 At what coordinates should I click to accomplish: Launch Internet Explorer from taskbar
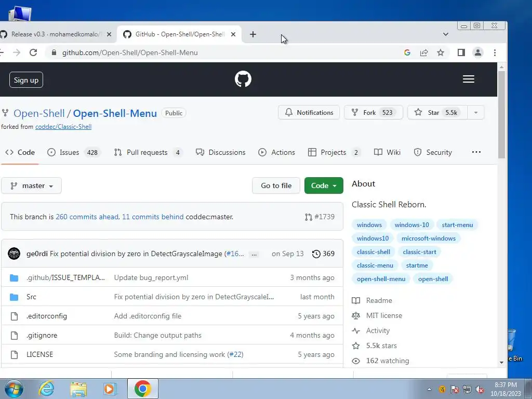[46, 389]
